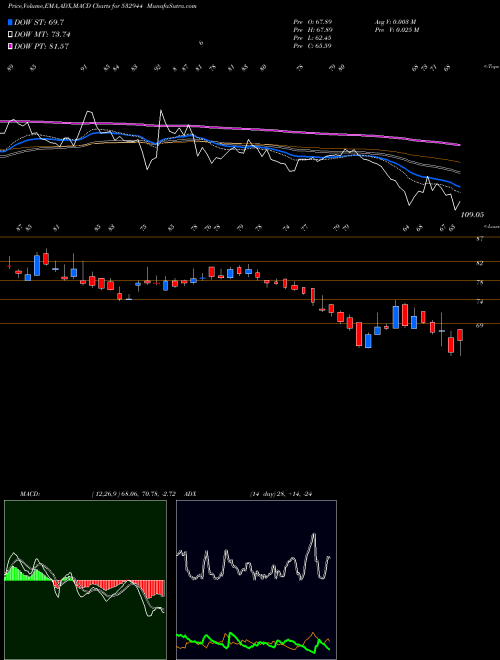Click the white DOW MT legend swatch
Image resolution: width=500 pixels, height=660 pixels.
point(10,35)
